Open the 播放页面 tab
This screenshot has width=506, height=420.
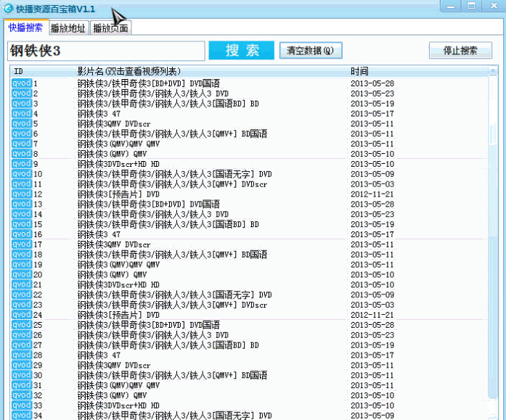[110, 28]
